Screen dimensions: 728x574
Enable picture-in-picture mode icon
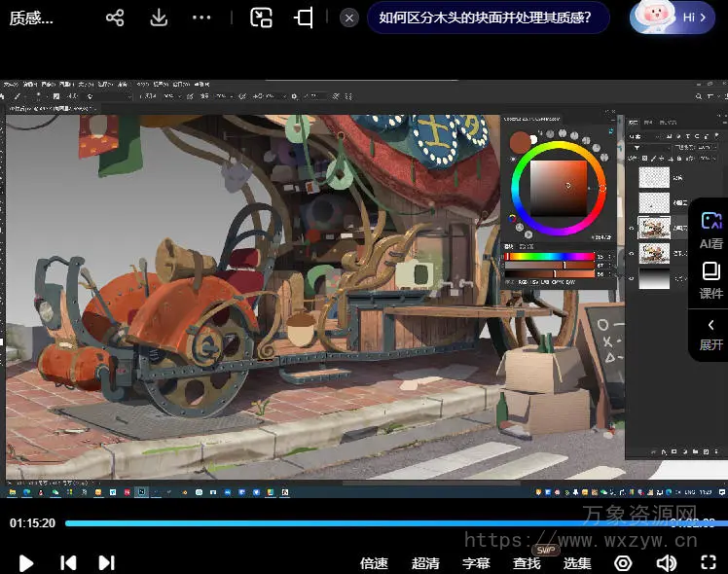[261, 18]
